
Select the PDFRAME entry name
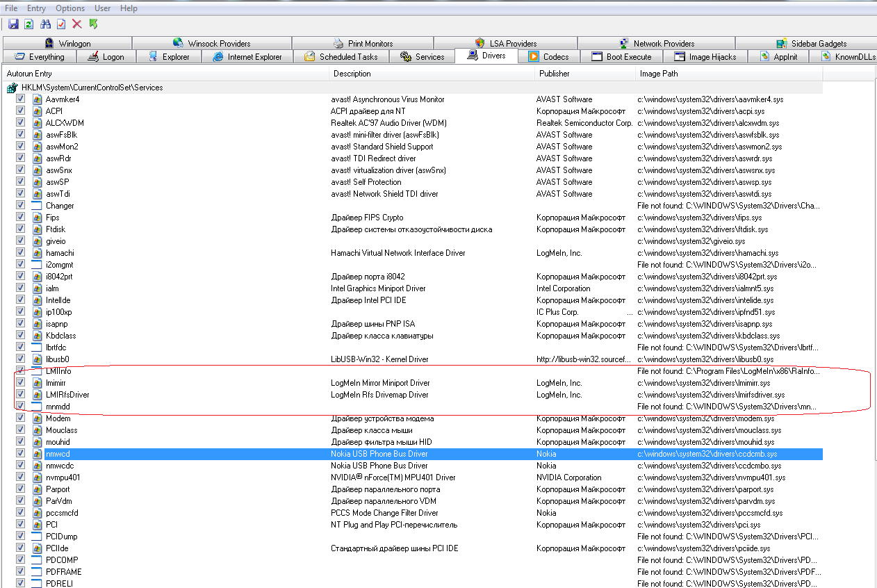(63, 572)
